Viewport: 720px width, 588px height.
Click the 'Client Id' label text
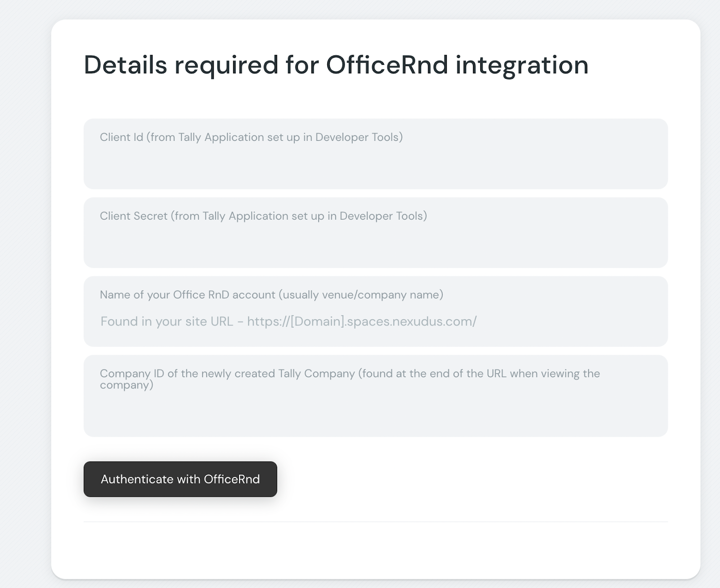coord(121,137)
